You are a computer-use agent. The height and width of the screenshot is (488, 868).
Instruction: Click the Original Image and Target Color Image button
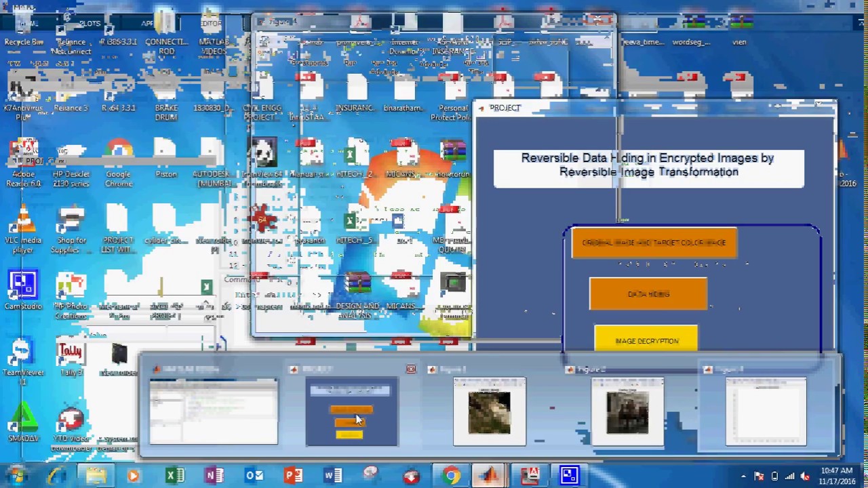click(654, 243)
